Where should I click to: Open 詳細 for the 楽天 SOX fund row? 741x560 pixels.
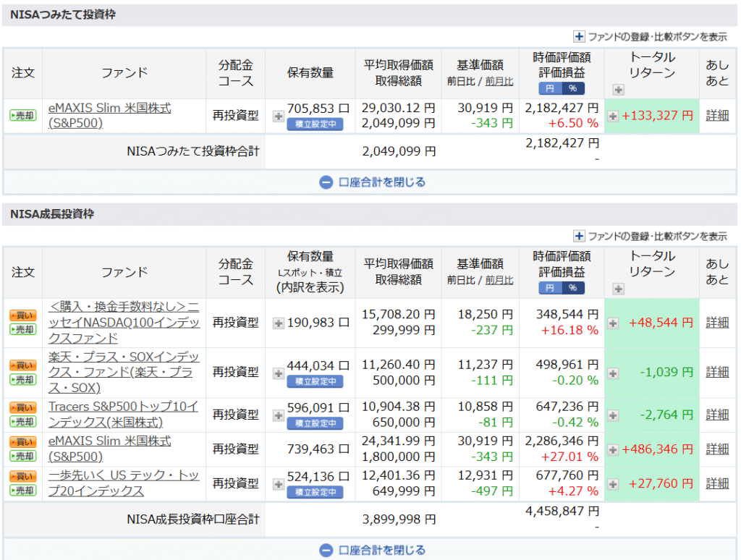717,373
